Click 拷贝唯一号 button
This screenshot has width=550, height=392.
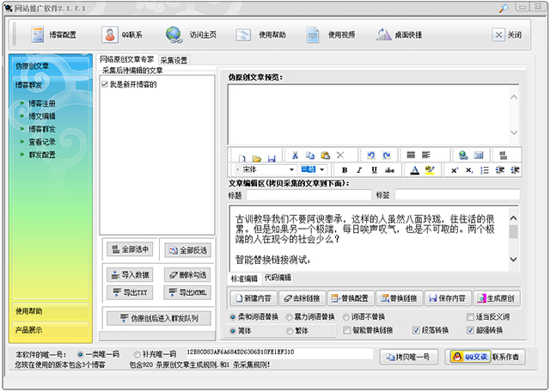coord(409,358)
